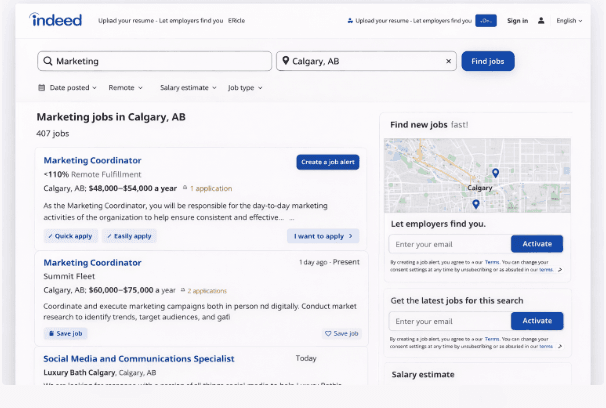Click the upload icon in top right header
Screen dimensions: 606x408
(350, 20)
